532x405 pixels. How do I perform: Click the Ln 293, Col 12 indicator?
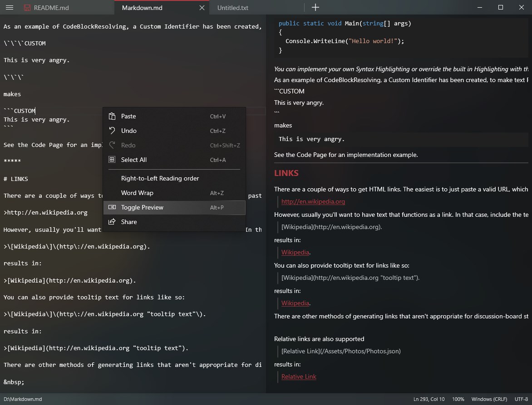pyautogui.click(x=429, y=399)
